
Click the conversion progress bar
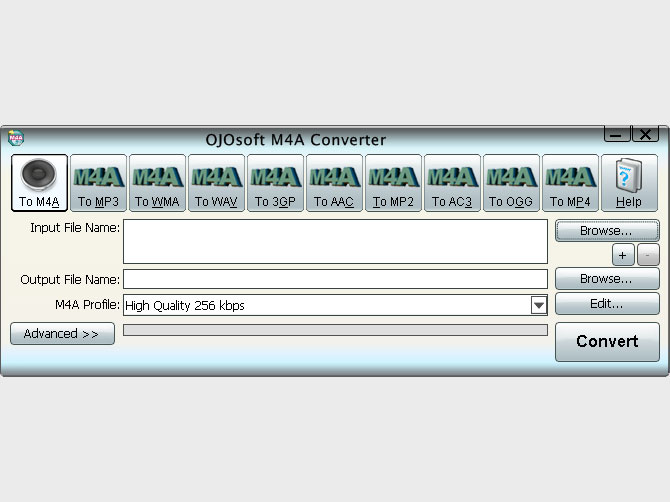[335, 330]
